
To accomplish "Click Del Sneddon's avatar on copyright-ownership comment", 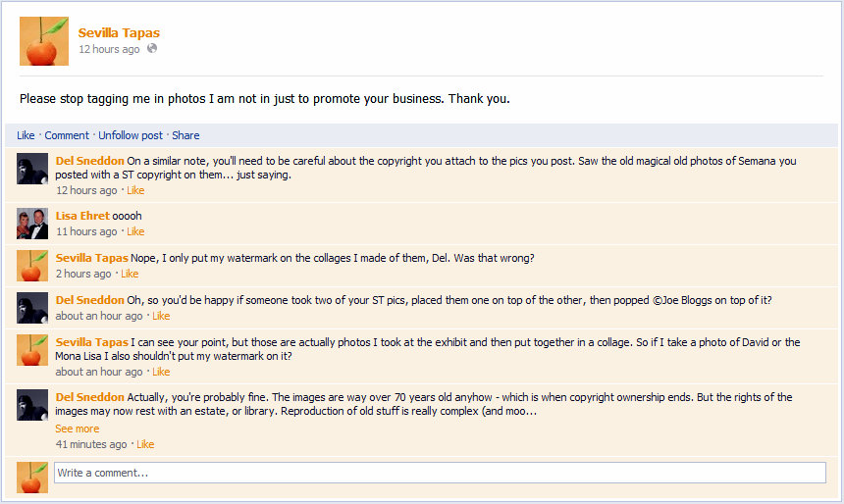I will click(32, 405).
